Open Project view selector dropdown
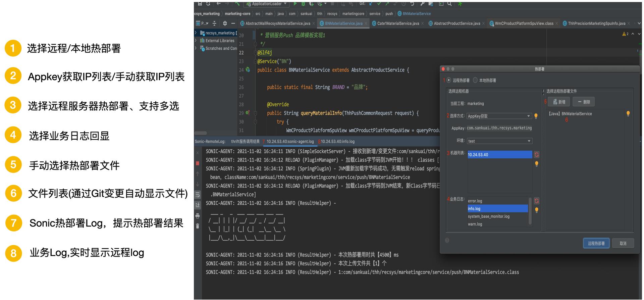The height and width of the screenshot is (300, 644). coord(202,23)
